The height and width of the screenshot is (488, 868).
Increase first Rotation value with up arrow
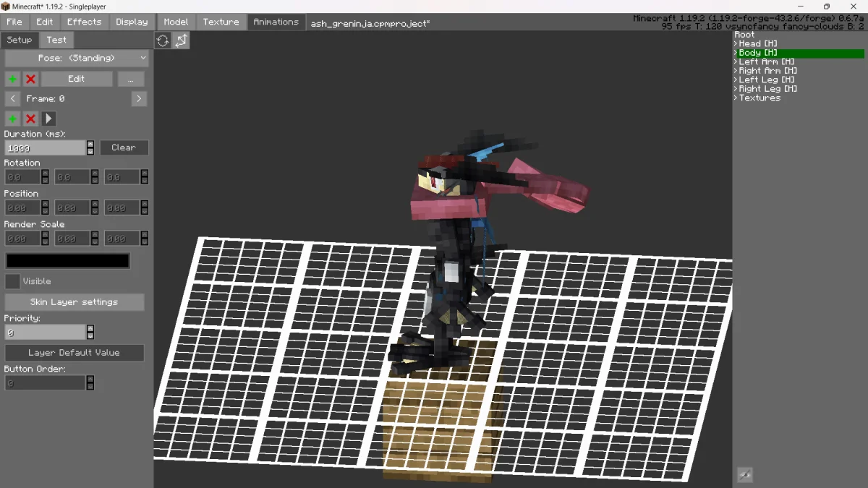click(45, 173)
